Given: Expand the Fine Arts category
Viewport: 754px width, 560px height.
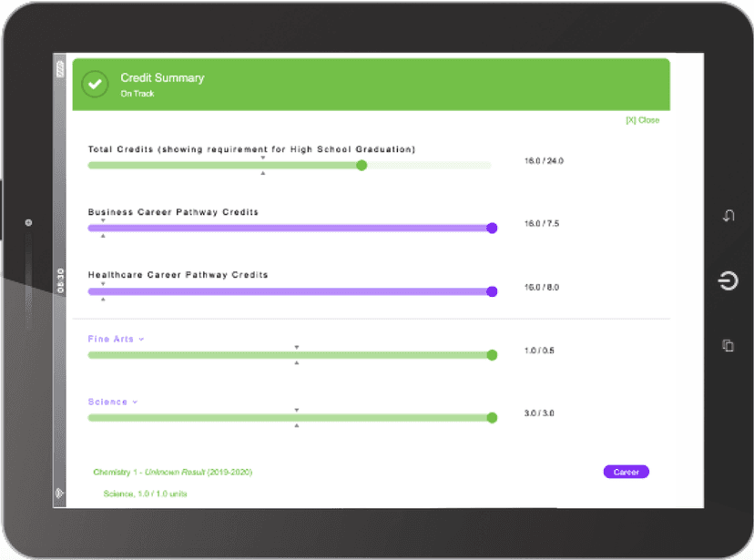Looking at the screenshot, I should click(110, 339).
